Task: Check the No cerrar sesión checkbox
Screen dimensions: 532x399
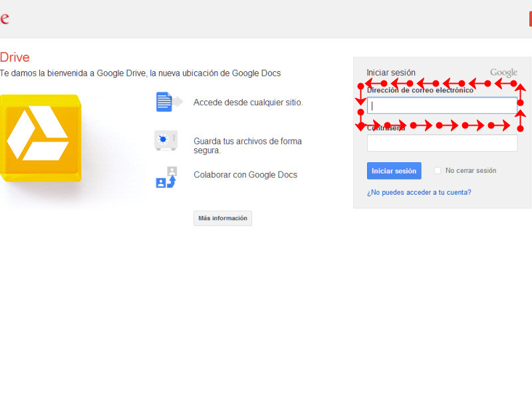Action: tap(438, 170)
